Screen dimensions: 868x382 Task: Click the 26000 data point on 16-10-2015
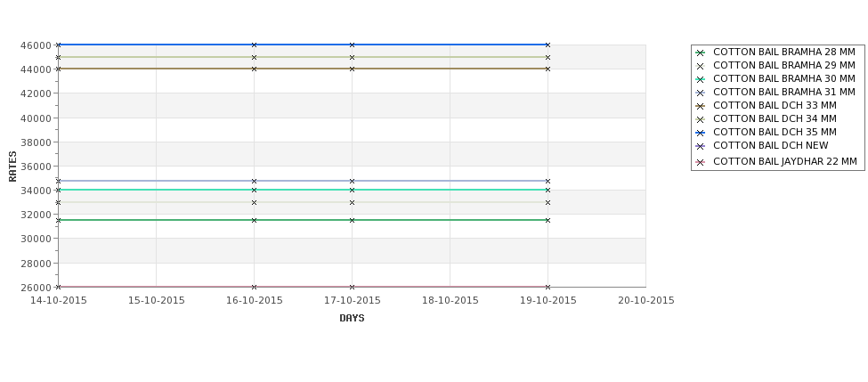click(254, 287)
